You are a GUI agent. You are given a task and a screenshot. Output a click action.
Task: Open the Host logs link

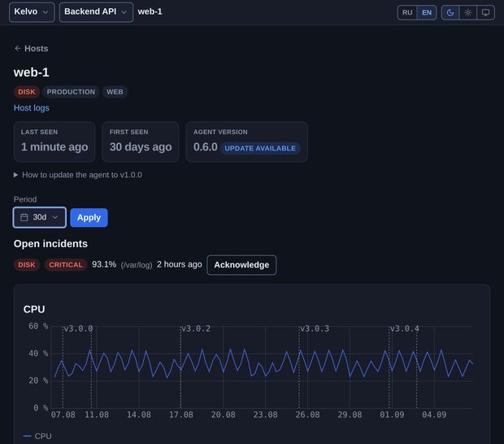point(31,107)
